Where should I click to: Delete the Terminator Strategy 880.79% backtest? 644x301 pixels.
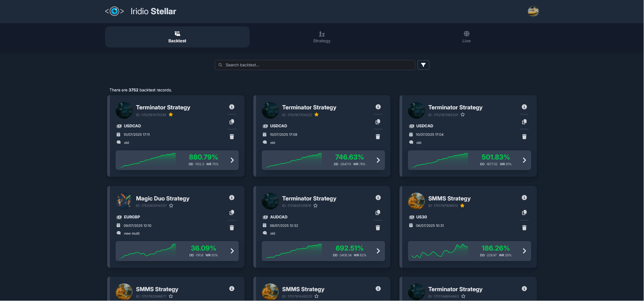232,137
